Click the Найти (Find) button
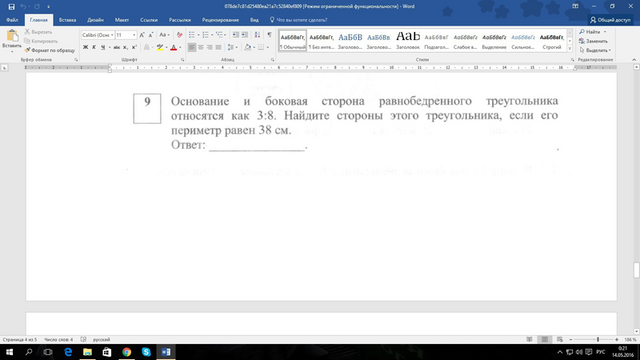Image resolution: width=640 pixels, height=360 pixels. (x=592, y=32)
